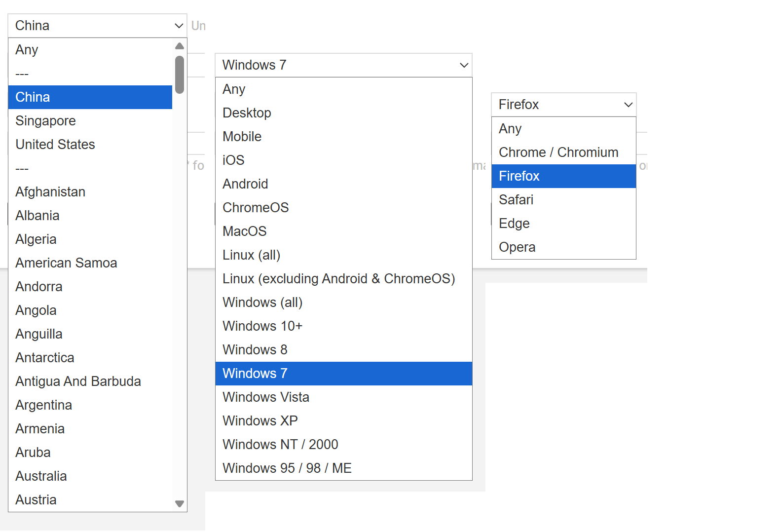
Task: Open the China country dropdown
Action: [97, 26]
